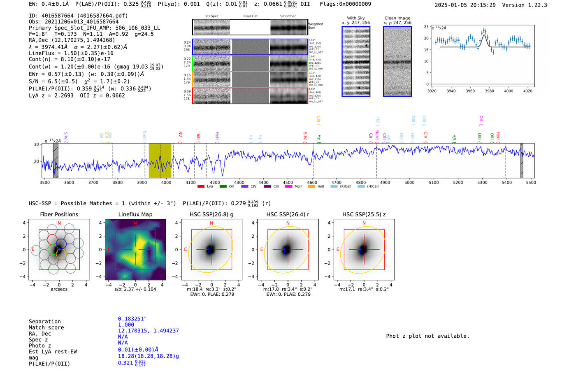Click the Weighted Sum smoothed spectrum strip
The height and width of the screenshot is (392, 576).
[289, 27]
